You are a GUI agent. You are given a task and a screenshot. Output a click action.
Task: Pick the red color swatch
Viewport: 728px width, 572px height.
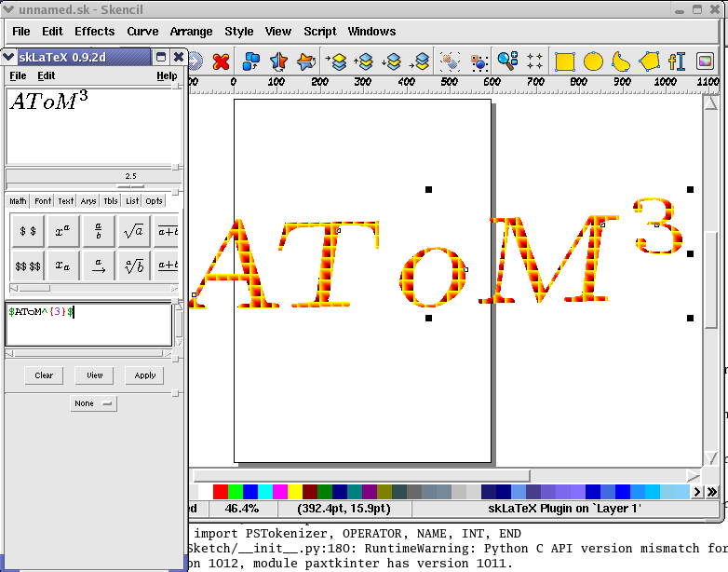coord(221,492)
